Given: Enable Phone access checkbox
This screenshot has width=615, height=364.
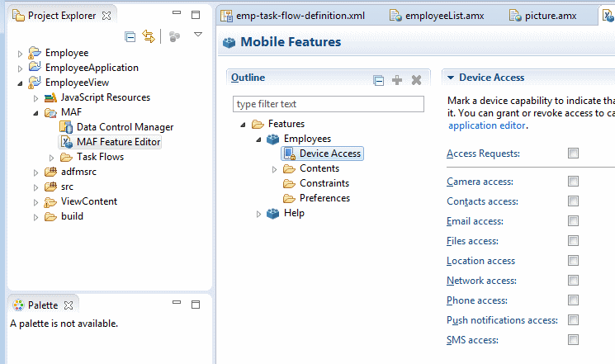Looking at the screenshot, I should coord(573,300).
